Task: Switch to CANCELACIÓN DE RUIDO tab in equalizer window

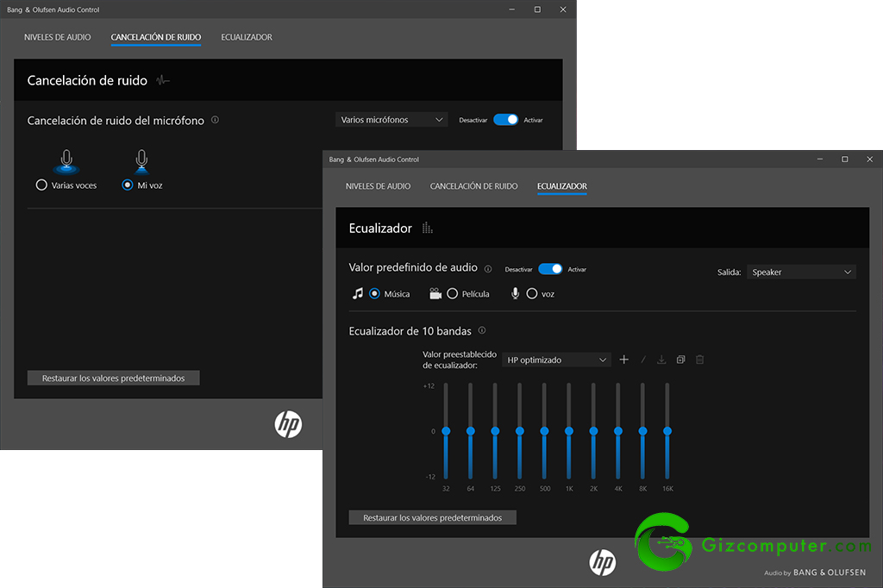Action: coord(473,186)
